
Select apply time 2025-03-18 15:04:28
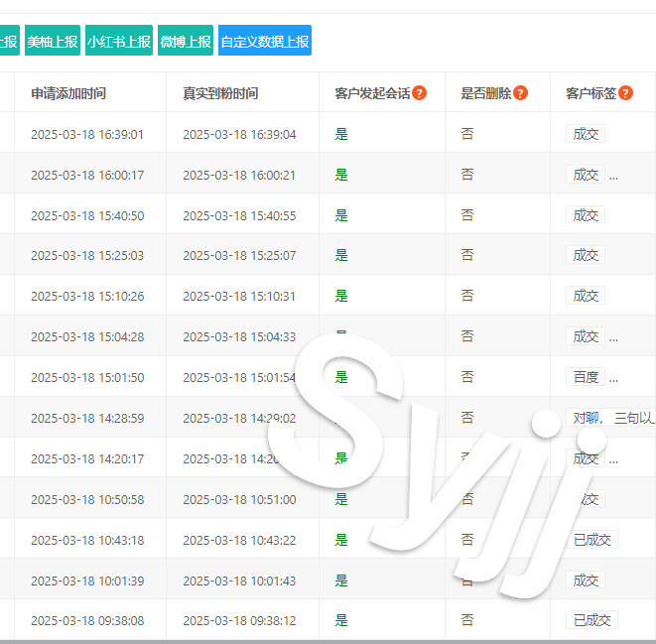point(87,336)
